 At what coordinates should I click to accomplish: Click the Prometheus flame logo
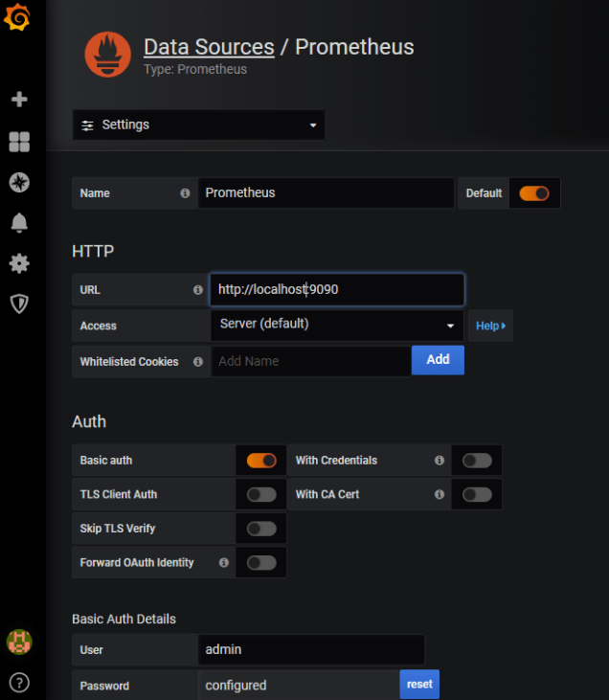[x=108, y=55]
